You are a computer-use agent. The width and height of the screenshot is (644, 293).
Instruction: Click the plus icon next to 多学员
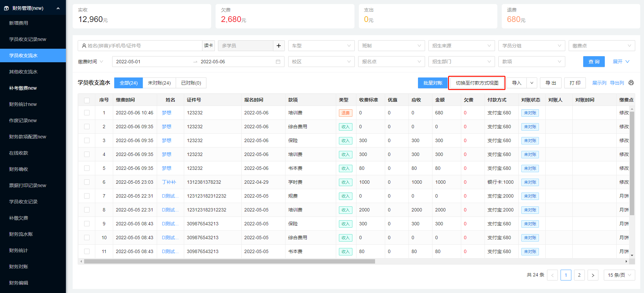[279, 46]
